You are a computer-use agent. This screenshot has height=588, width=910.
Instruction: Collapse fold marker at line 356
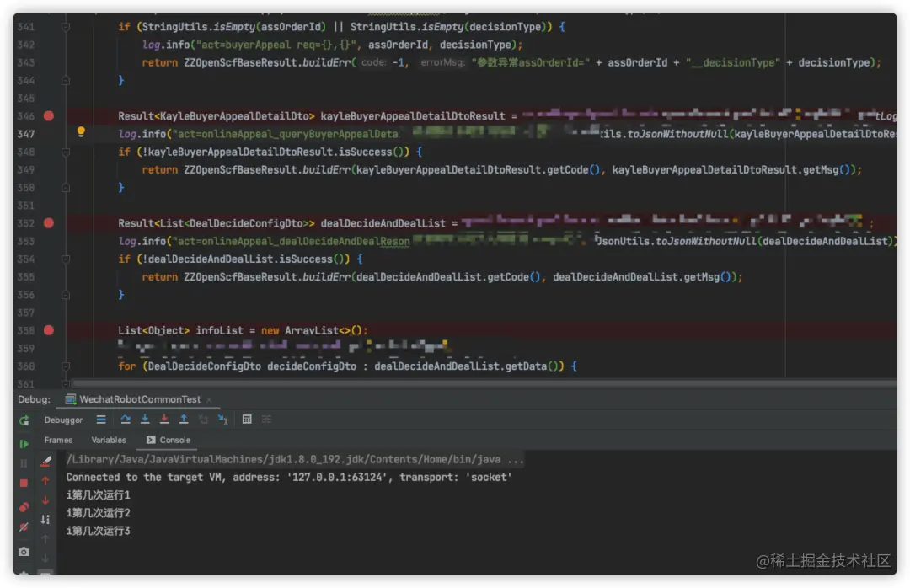pyautogui.click(x=66, y=295)
